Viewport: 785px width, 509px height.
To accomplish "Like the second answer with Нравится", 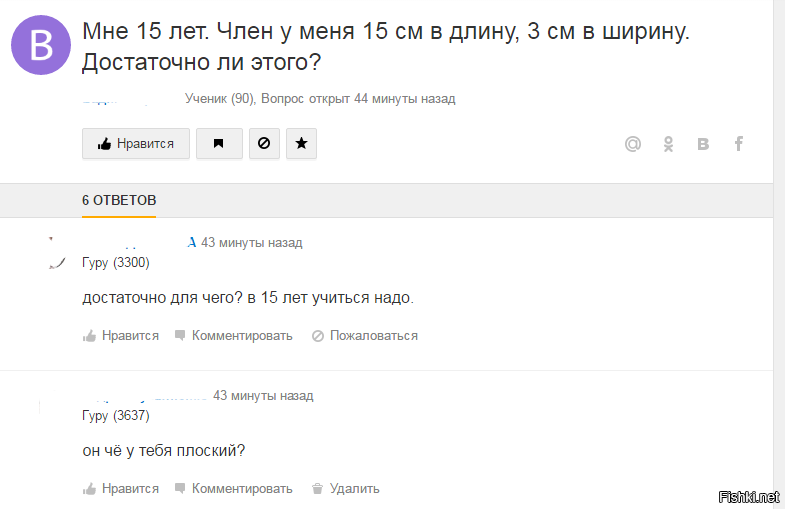I will pyautogui.click(x=121, y=489).
